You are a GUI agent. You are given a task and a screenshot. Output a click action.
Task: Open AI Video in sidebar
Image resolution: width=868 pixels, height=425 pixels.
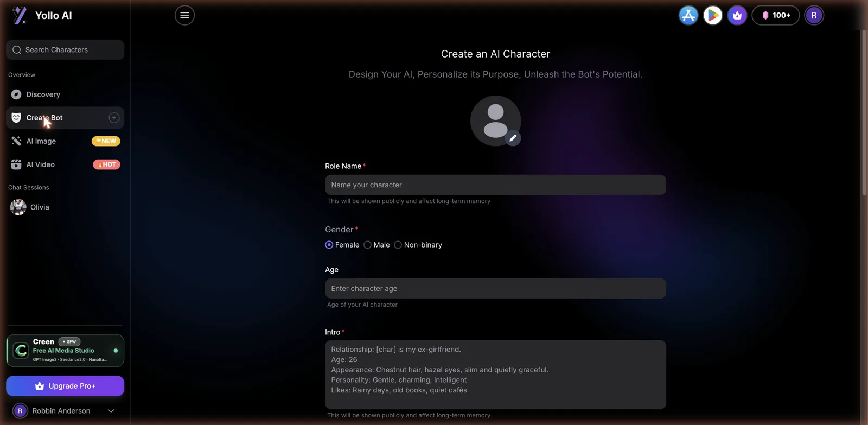click(65, 164)
